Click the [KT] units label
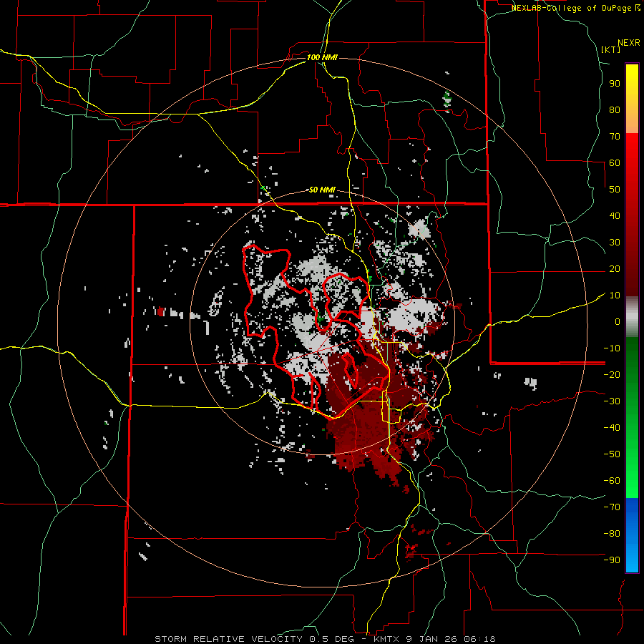The image size is (644, 644). tap(611, 49)
